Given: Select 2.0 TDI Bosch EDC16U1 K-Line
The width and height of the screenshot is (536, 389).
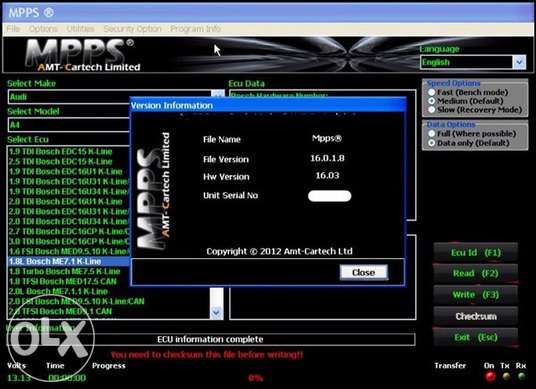Looking at the screenshot, I should click(x=68, y=201).
